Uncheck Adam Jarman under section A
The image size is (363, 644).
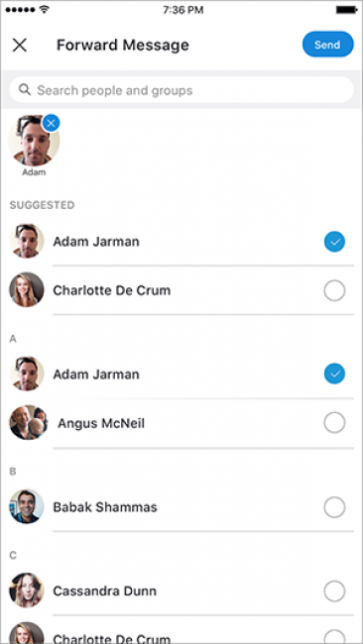334,374
